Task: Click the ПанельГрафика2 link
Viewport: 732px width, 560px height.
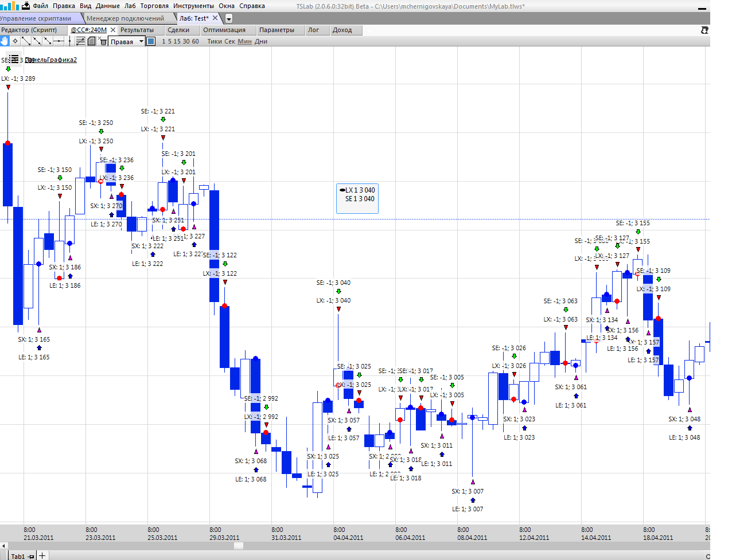Action: [50, 60]
